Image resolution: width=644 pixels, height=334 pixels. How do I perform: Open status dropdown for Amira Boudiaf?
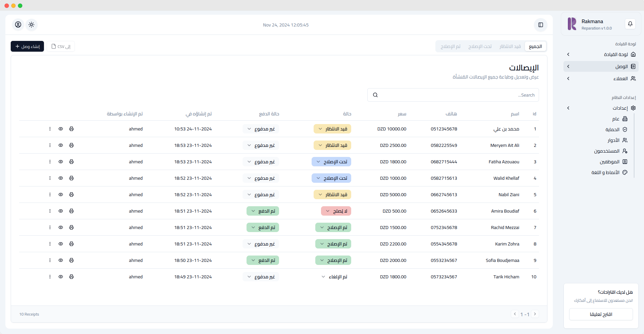(336, 211)
